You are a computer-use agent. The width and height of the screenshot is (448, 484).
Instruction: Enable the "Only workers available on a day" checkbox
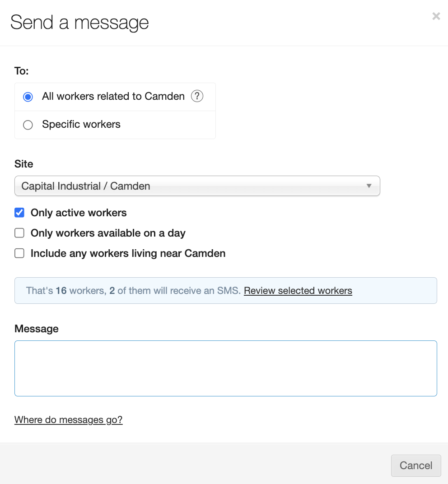[19, 233]
